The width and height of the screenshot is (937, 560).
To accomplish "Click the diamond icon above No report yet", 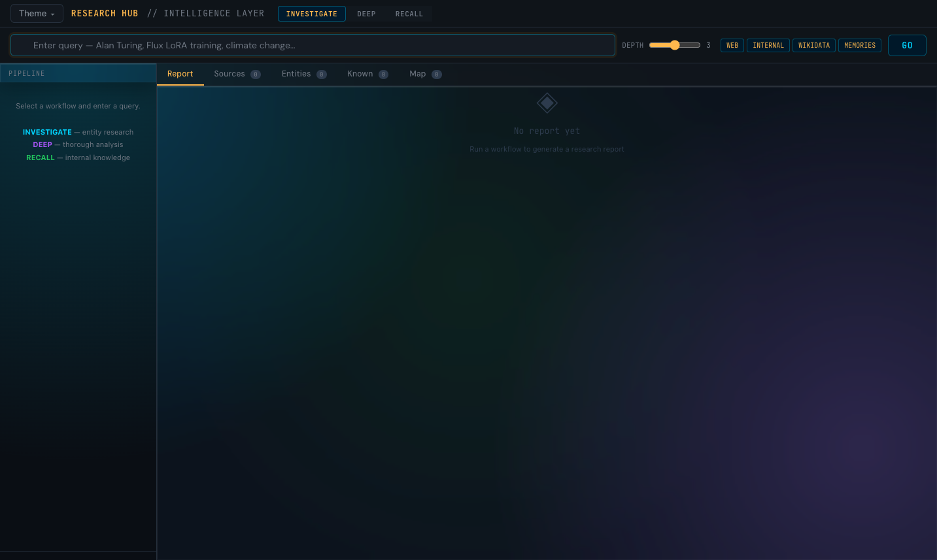I will pyautogui.click(x=547, y=103).
